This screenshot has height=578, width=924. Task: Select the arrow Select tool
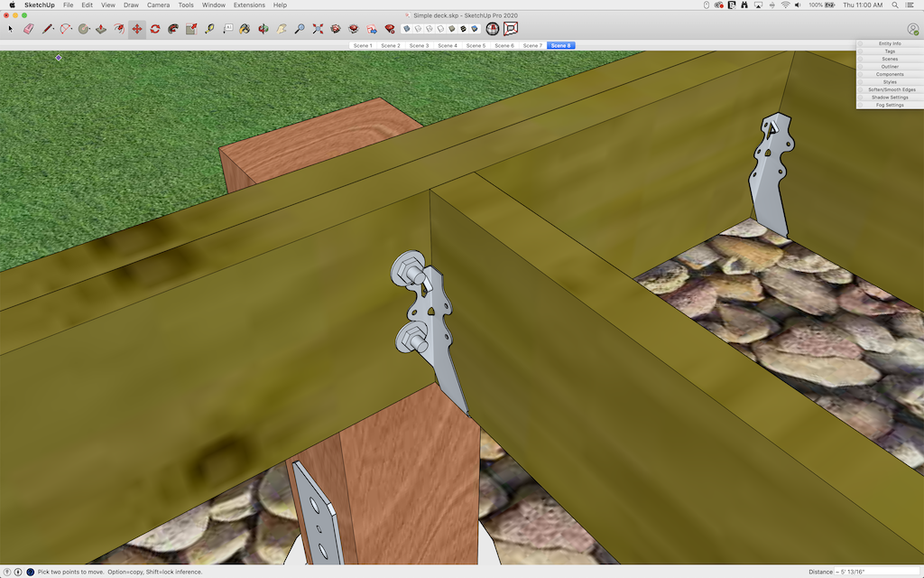coord(11,29)
